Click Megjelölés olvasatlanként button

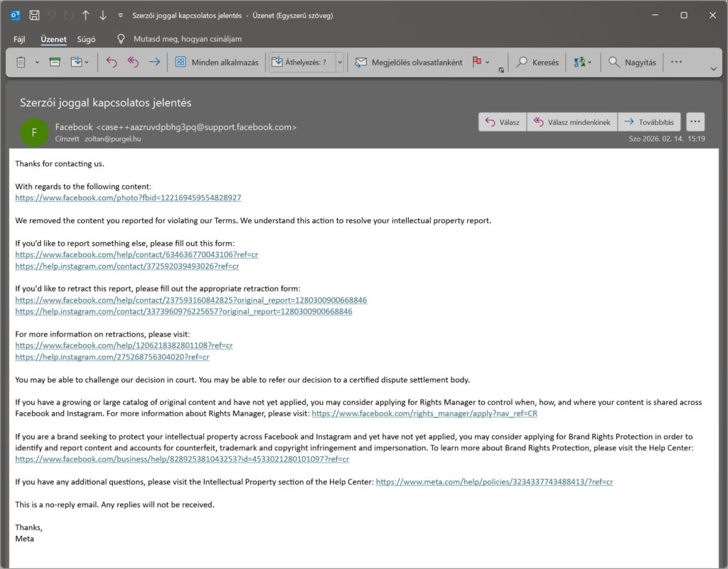coord(409,63)
